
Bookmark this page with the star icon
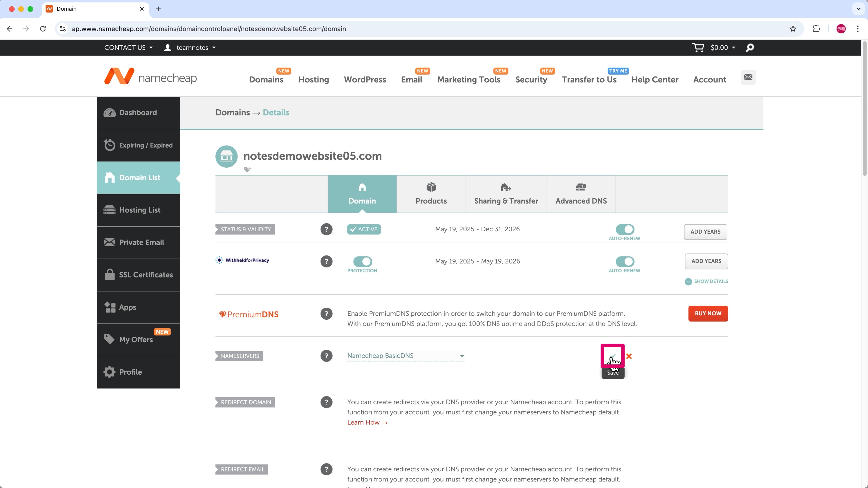point(793,29)
